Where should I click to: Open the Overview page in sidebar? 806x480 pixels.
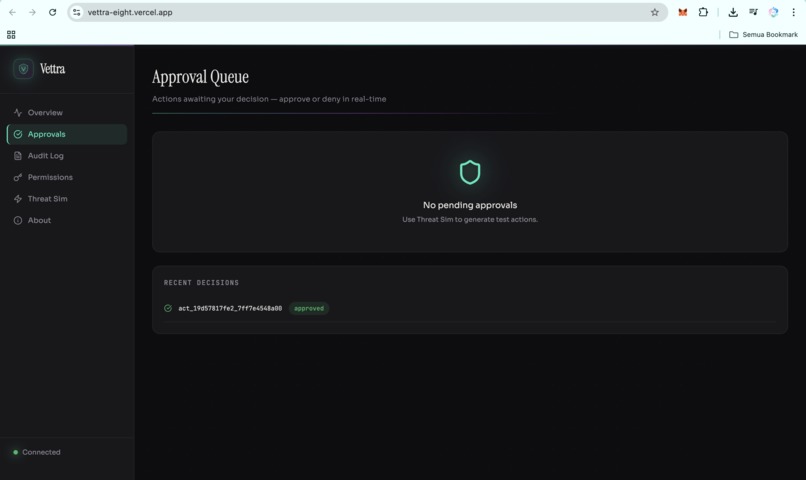pos(67,113)
